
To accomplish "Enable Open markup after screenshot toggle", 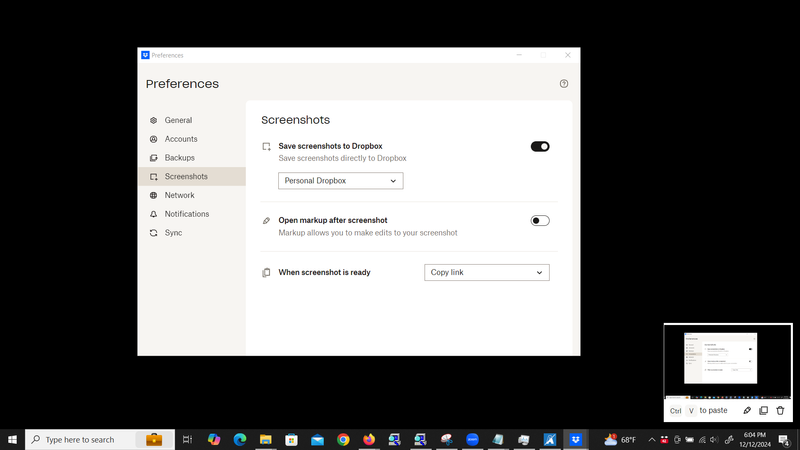I will point(540,221).
